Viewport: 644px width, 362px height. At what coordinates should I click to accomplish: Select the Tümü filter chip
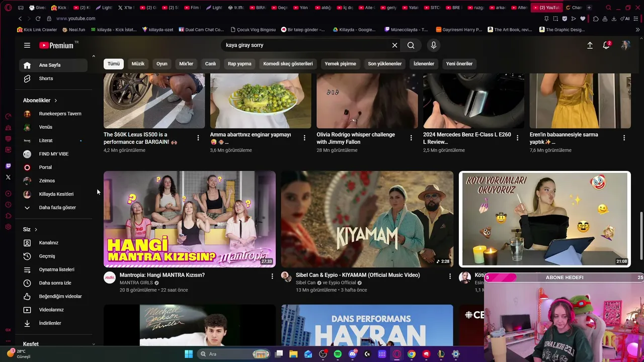point(114,64)
